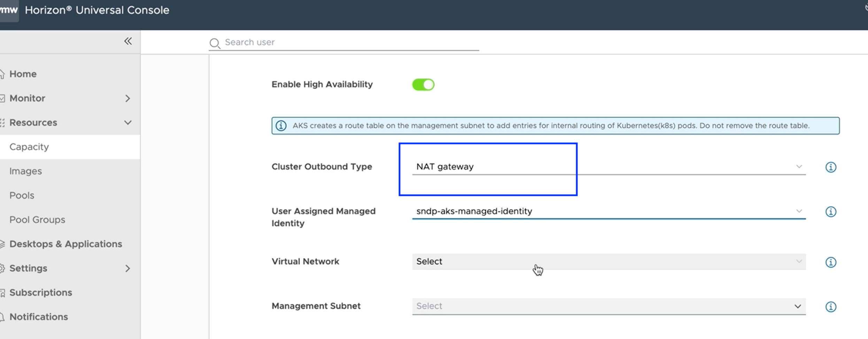Viewport: 868px width, 339px height.
Task: Open Notifications in sidebar
Action: (x=39, y=317)
